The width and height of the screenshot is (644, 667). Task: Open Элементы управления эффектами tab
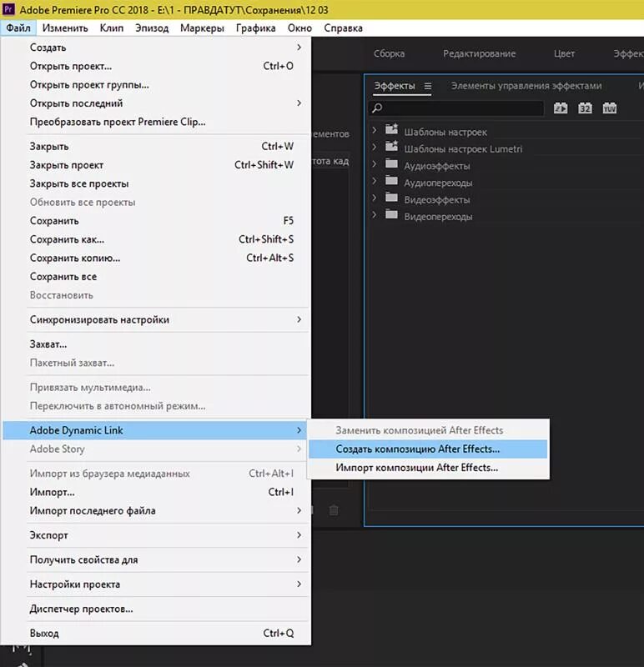(526, 86)
